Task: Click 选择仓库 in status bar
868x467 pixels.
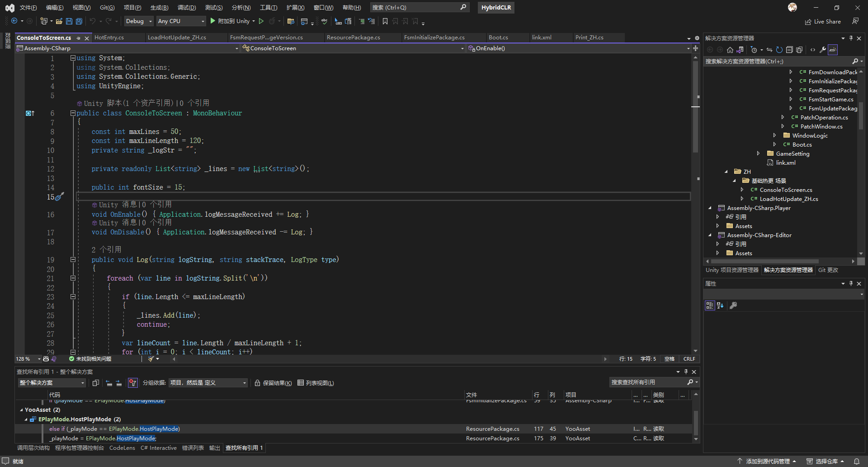Action: [826, 461]
